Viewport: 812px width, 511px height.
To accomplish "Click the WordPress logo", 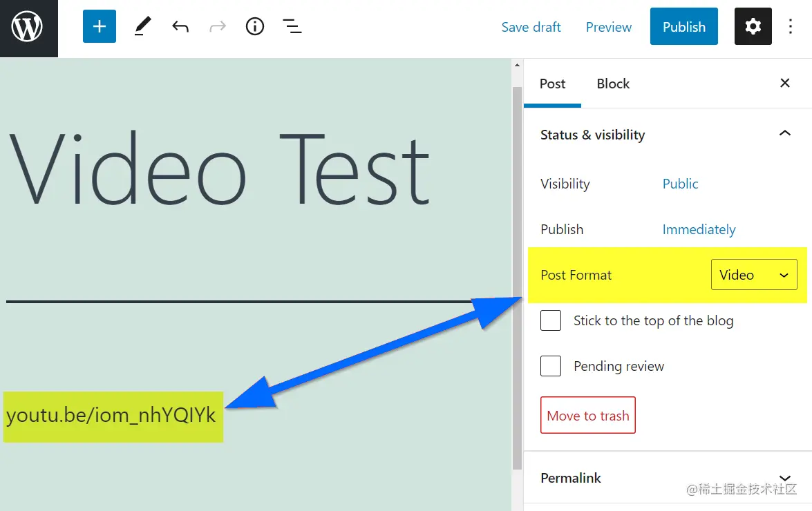I will pyautogui.click(x=28, y=28).
